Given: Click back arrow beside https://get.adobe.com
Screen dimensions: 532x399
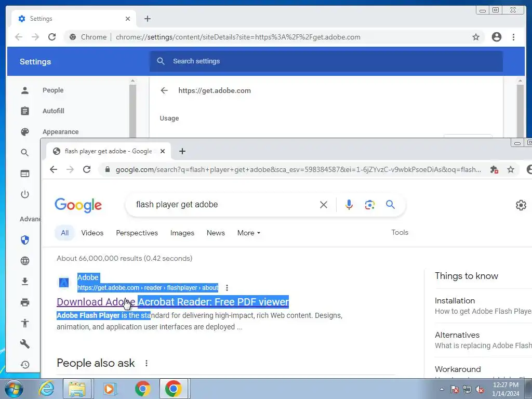Looking at the screenshot, I should [x=164, y=90].
